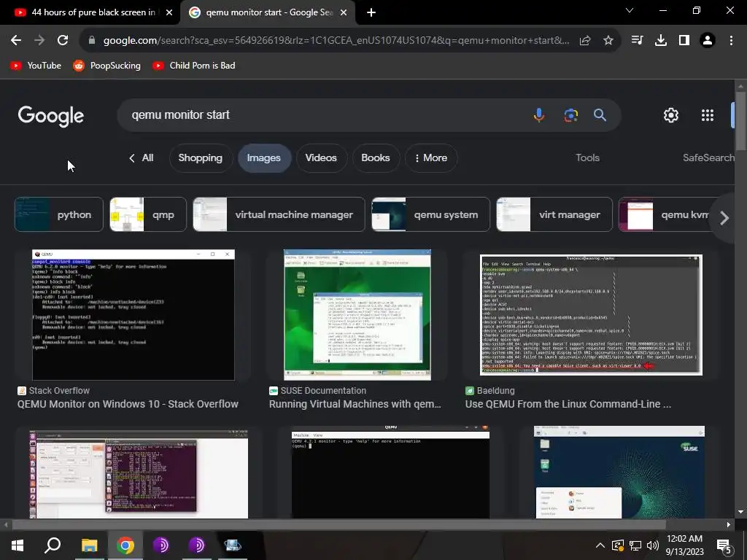Image resolution: width=747 pixels, height=560 pixels.
Task: Open the tab search dropdown chevron
Action: pos(630,10)
